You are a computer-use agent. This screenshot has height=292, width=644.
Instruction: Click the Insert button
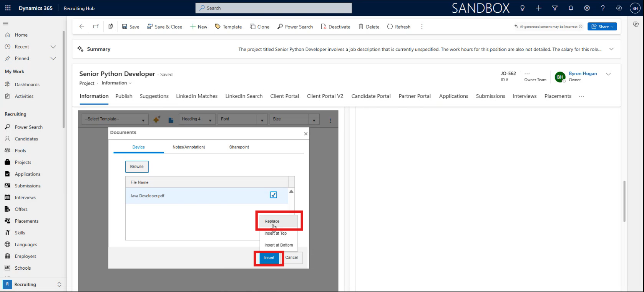269,258
